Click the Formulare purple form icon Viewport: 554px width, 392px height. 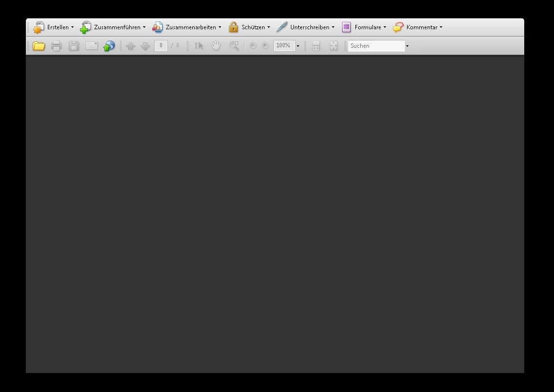(346, 27)
